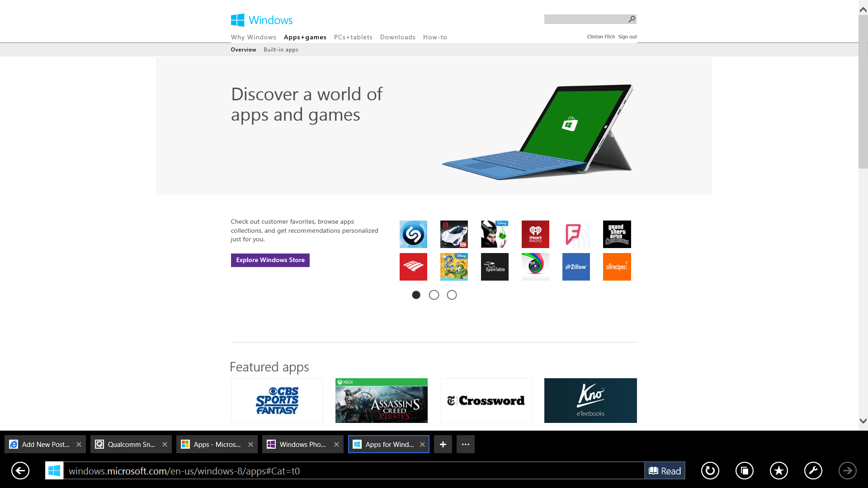Select the second carousel page dot

point(434,295)
